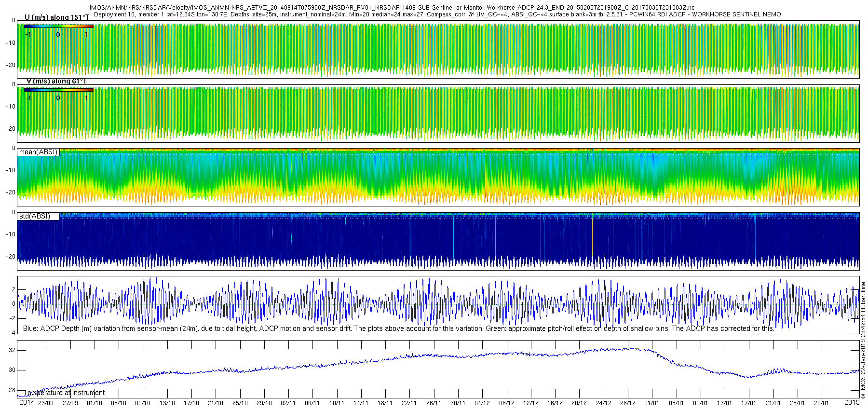Click the 2014 year label on time axis

27,402
